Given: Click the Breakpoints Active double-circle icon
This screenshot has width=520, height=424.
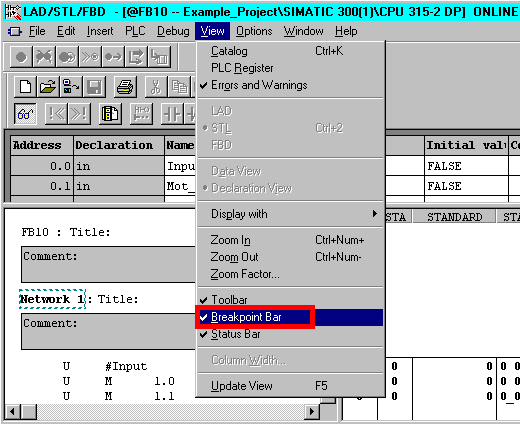Looking at the screenshot, I should [x=67, y=57].
